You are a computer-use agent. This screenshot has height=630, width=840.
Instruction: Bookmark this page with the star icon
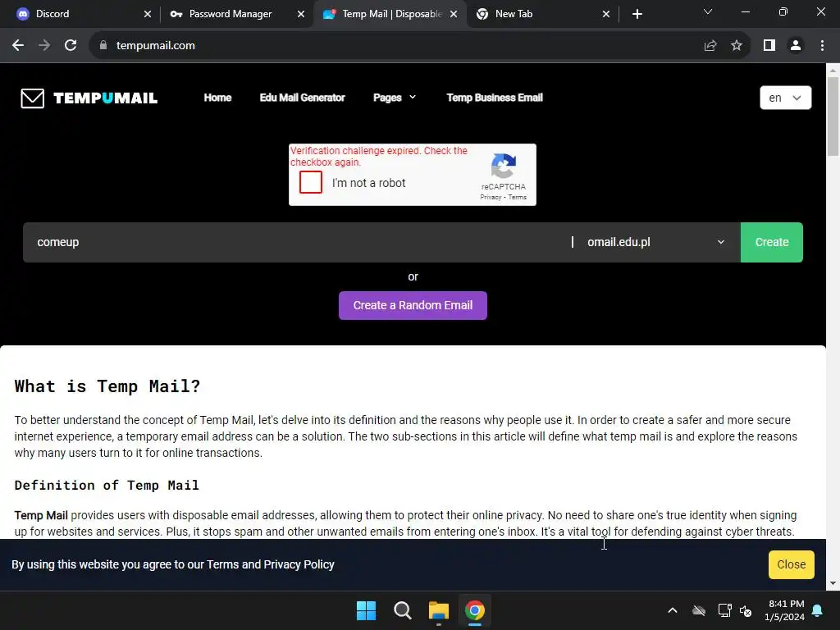[737, 46]
